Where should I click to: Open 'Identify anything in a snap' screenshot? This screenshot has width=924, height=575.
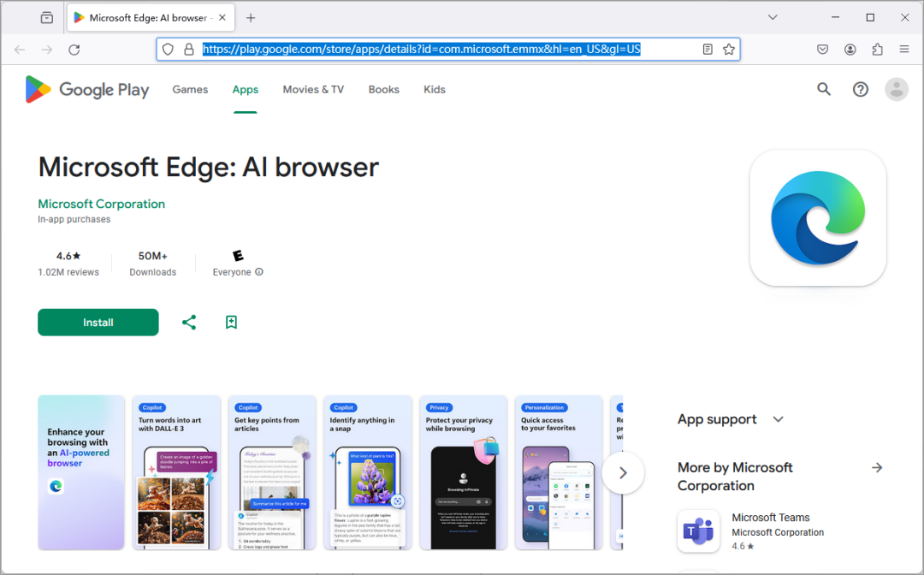368,472
